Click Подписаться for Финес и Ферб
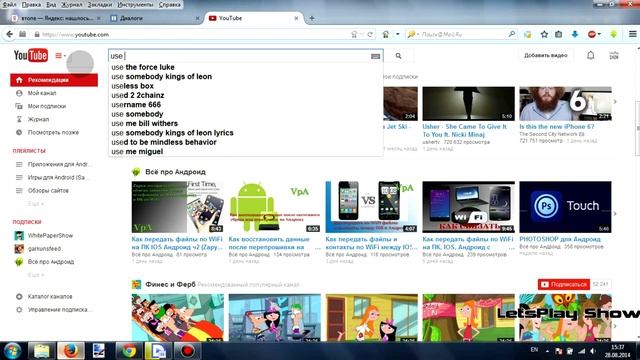The height and width of the screenshot is (360, 640). [x=564, y=284]
